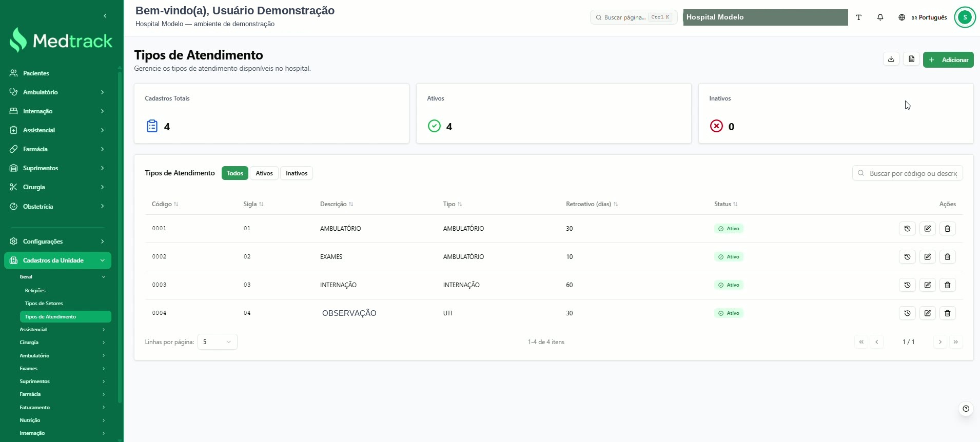Open history for AMBULATÓRIO row 0001
The image size is (980, 442).
pyautogui.click(x=907, y=229)
